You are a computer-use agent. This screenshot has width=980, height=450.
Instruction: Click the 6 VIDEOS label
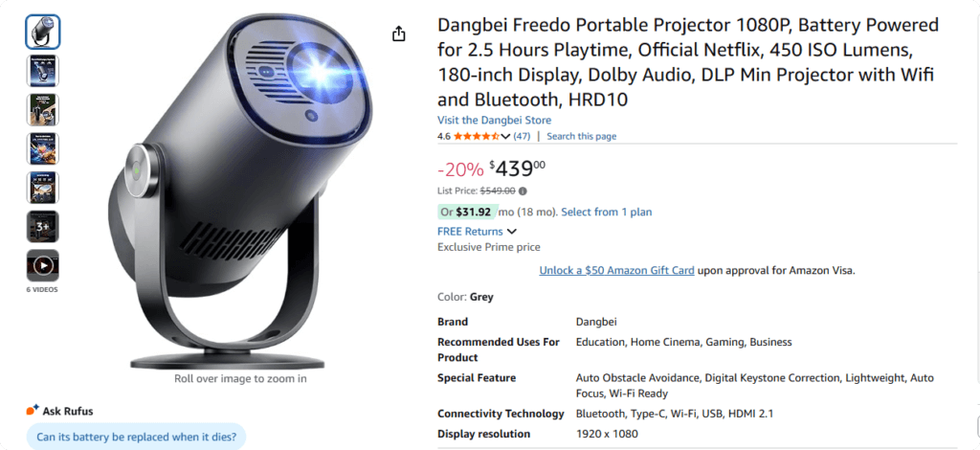click(42, 289)
